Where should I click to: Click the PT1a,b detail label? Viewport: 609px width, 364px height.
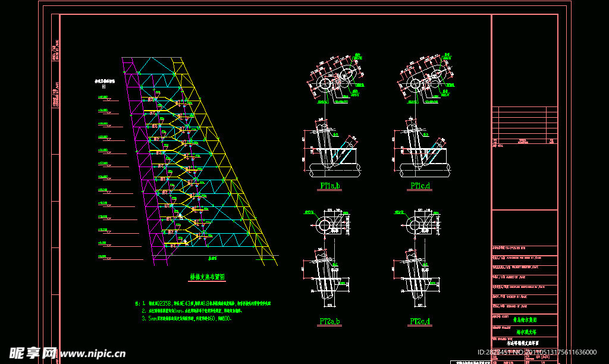pyautogui.click(x=330, y=186)
